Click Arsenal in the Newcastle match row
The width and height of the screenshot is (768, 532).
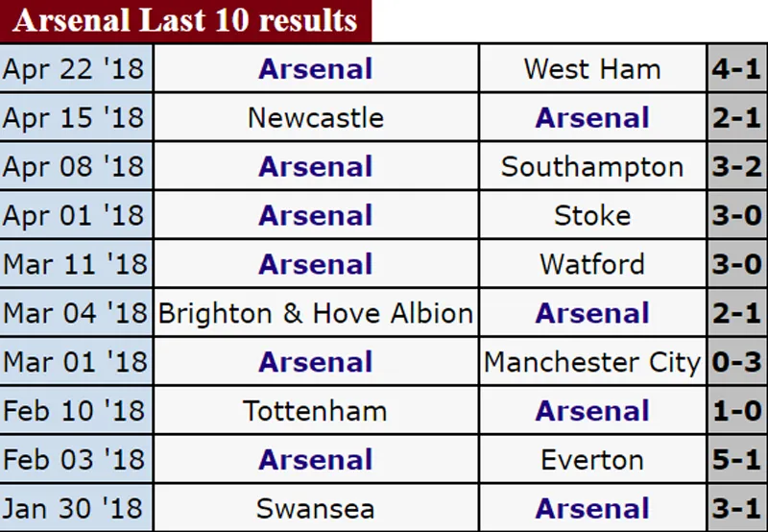click(x=592, y=118)
